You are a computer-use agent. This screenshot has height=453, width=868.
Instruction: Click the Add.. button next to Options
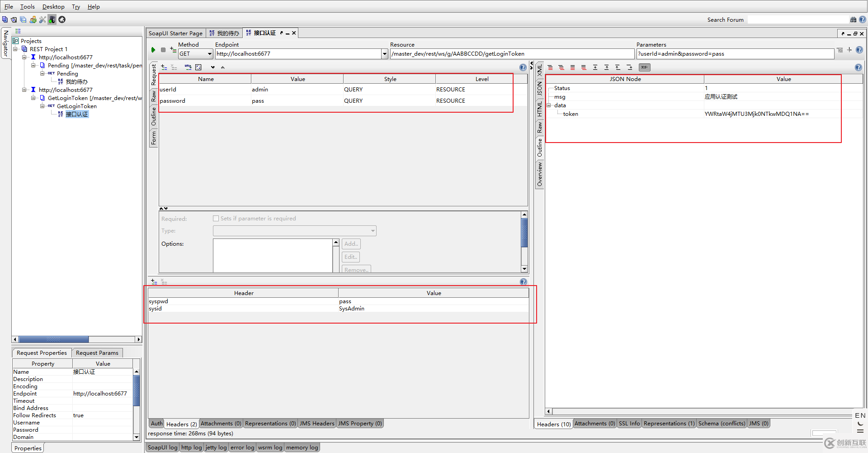(x=351, y=244)
